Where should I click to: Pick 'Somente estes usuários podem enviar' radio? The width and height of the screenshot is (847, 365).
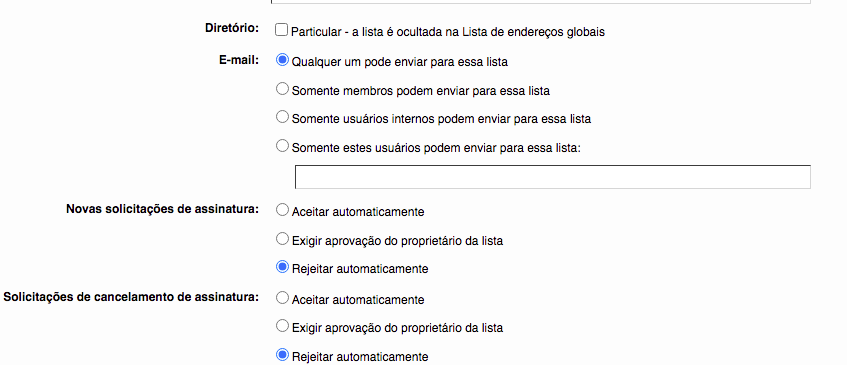click(282, 145)
